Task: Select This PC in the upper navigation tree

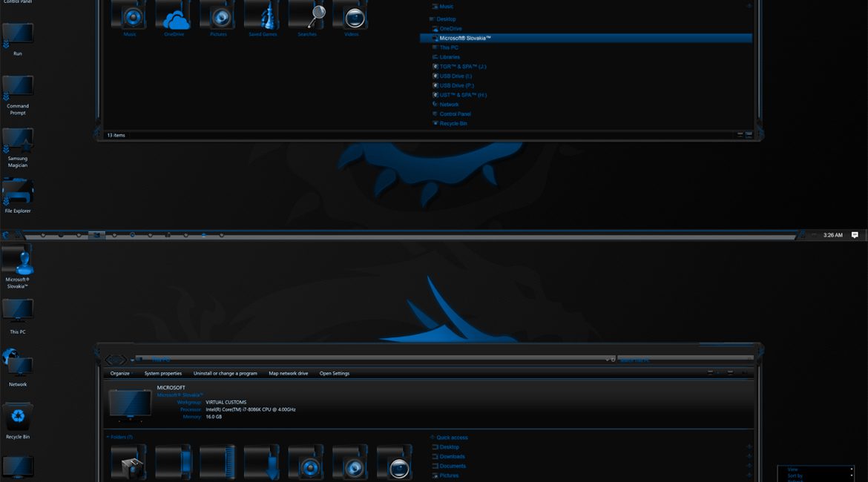Action: [448, 47]
